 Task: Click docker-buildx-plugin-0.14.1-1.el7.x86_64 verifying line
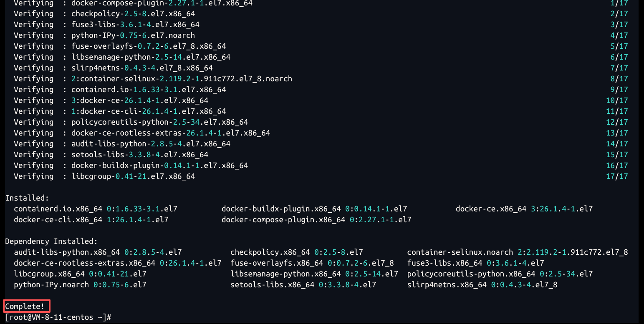(x=321, y=165)
